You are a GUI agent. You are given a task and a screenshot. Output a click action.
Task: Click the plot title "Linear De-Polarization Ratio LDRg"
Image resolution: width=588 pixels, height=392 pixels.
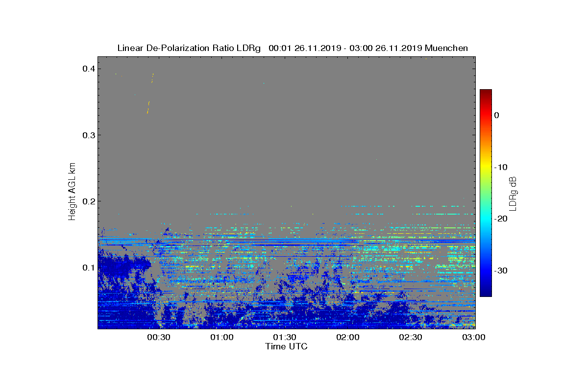pyautogui.click(x=190, y=48)
